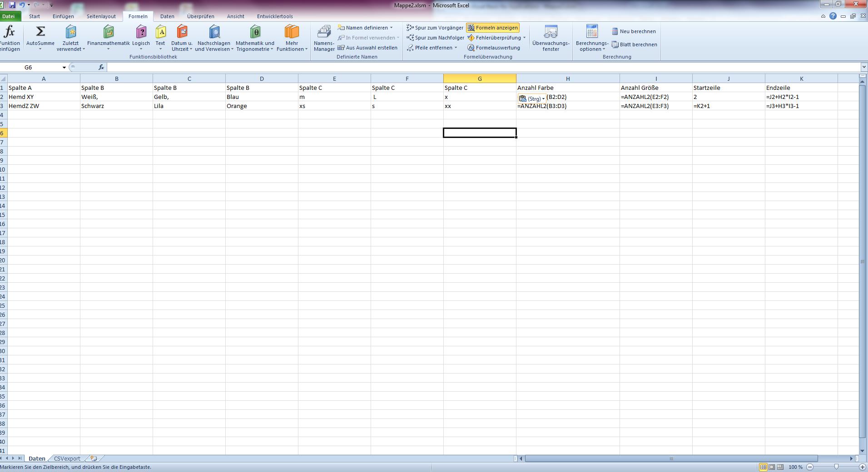This screenshot has height=472, width=868.
Task: Click the zoom slider handle
Action: click(836, 467)
